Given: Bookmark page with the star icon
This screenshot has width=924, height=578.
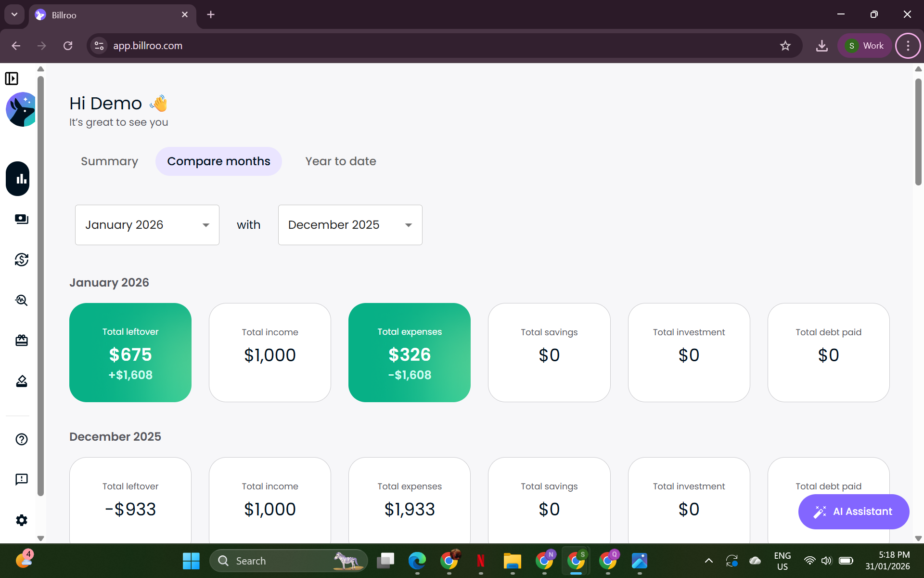Looking at the screenshot, I should [785, 46].
